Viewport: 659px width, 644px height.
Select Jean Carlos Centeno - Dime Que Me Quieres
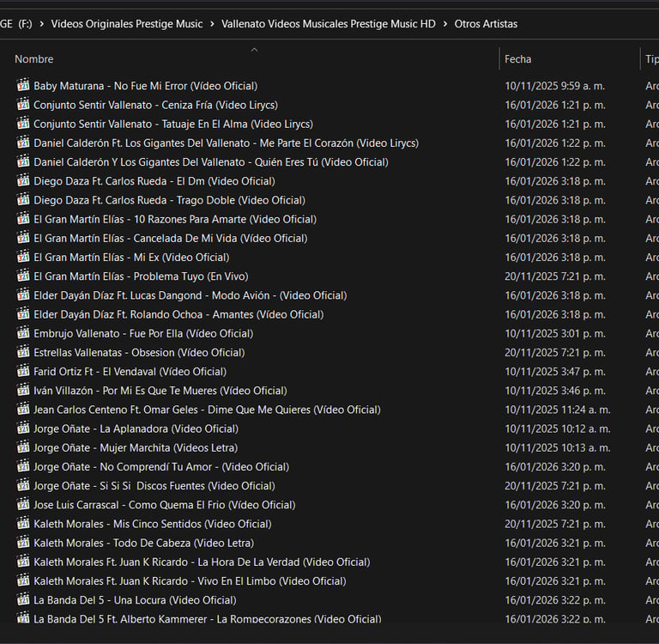coord(207,410)
